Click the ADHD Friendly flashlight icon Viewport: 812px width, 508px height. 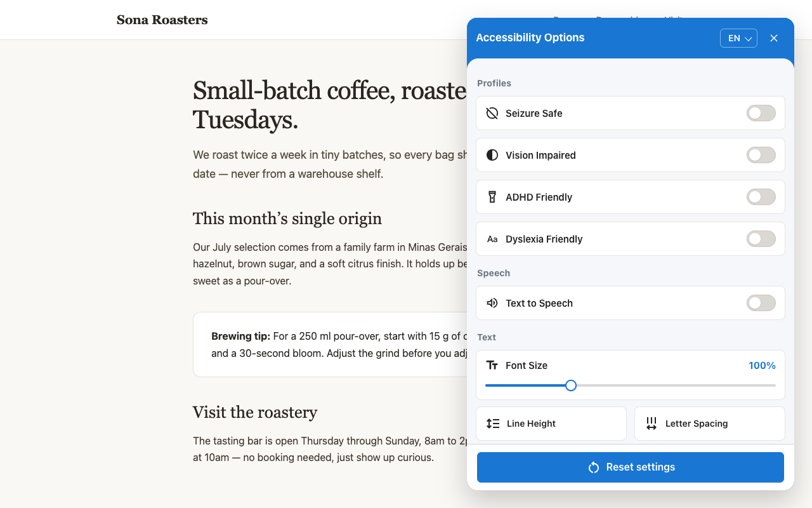[492, 197]
